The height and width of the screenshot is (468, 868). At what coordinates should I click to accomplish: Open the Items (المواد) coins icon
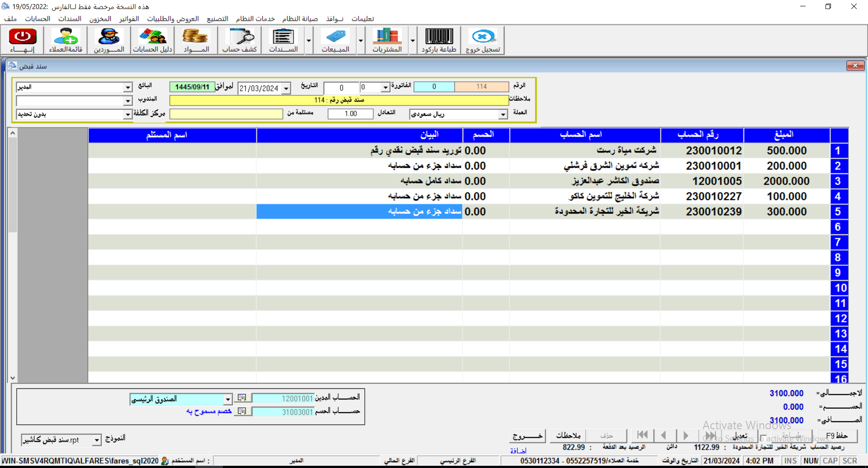tap(196, 40)
